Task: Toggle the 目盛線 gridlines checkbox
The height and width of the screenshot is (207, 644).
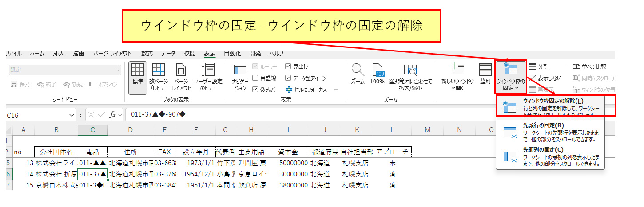Action: [x=255, y=78]
